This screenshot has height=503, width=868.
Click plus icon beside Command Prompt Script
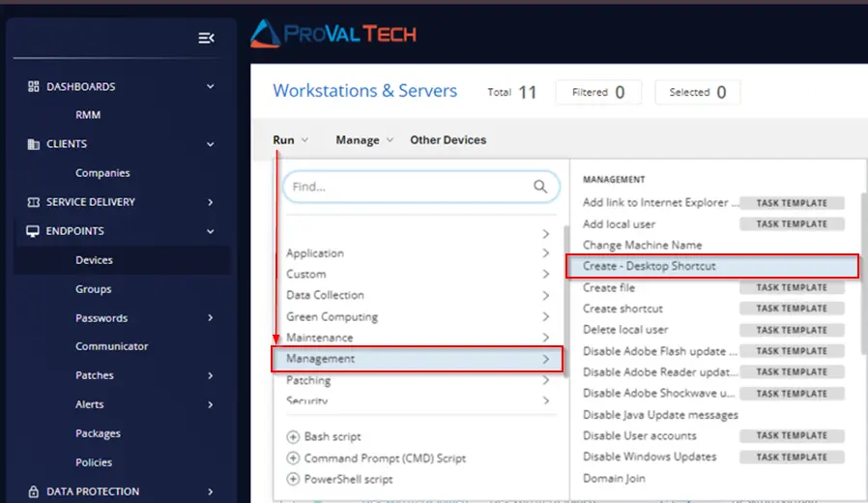click(x=293, y=459)
